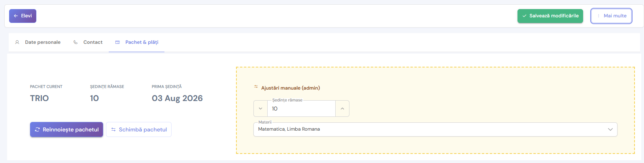Go back to Elevi list
Screen dimensions: 644x163
point(23,16)
